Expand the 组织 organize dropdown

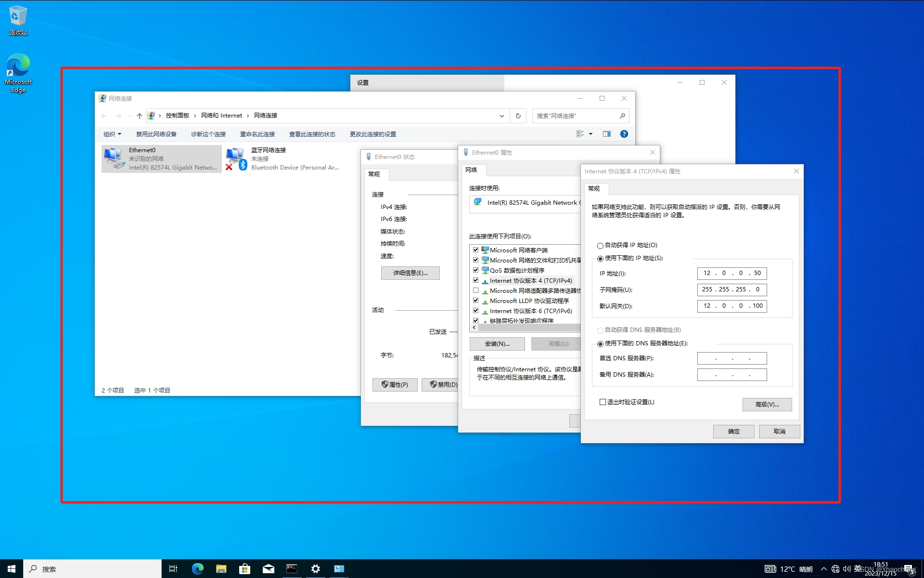(112, 134)
